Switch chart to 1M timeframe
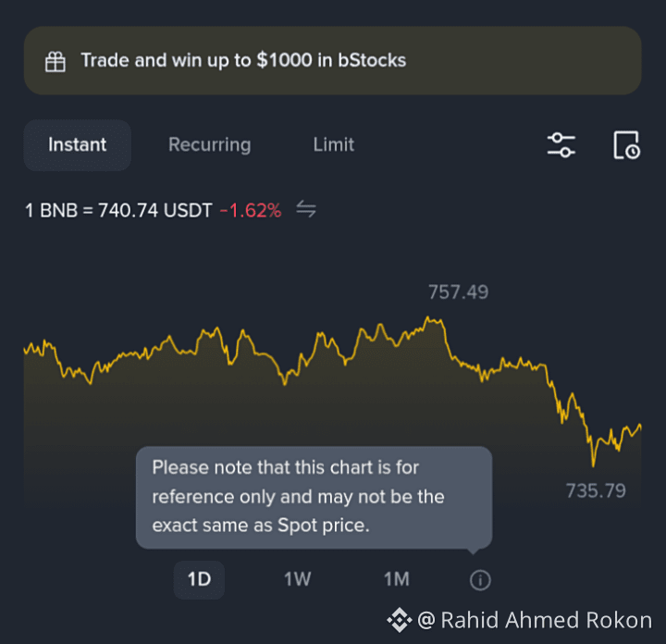 [x=396, y=579]
